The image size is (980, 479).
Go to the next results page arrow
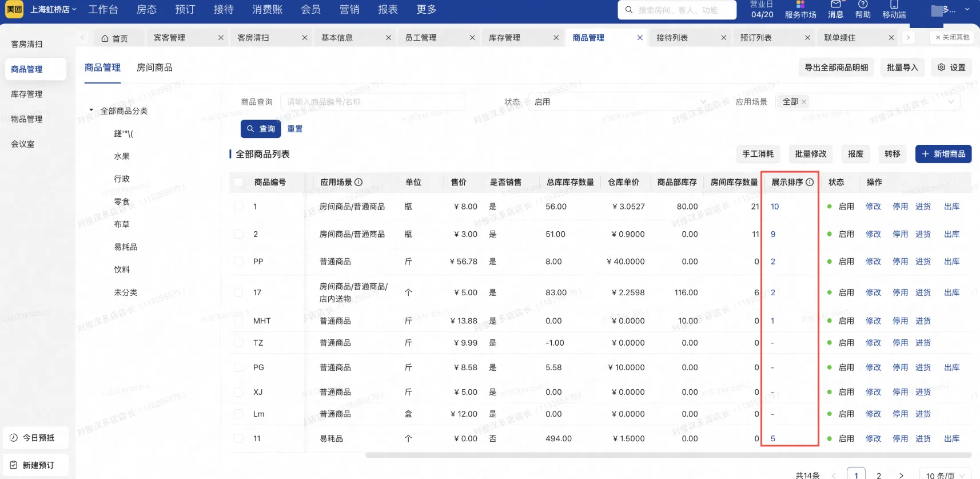(x=901, y=476)
